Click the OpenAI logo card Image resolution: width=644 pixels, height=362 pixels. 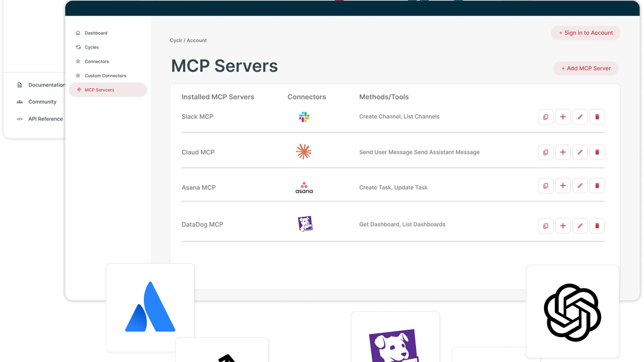(x=573, y=312)
